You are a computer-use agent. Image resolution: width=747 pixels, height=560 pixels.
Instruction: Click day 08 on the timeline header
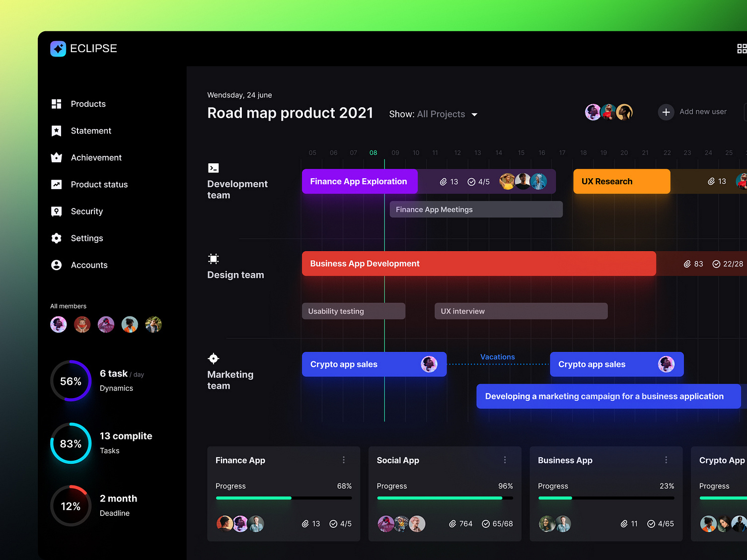pos(373,152)
